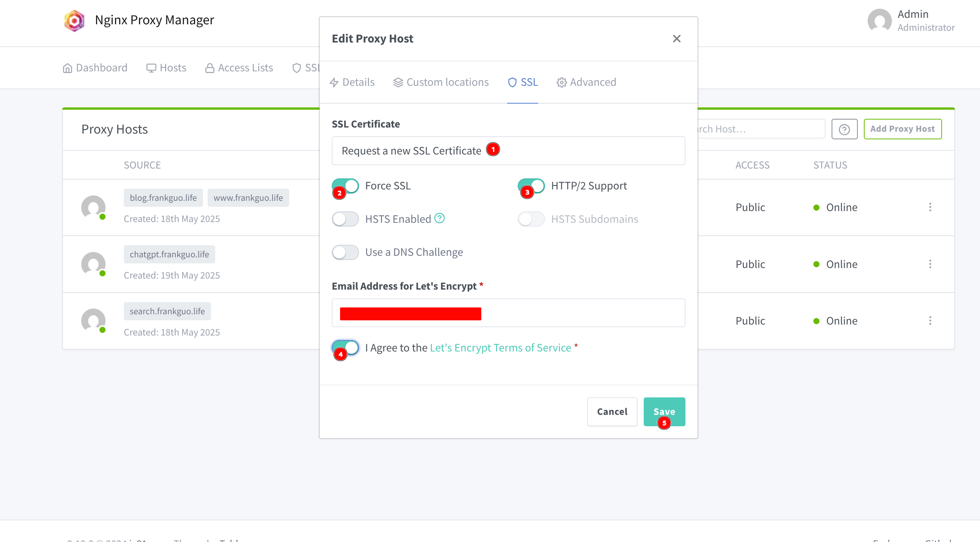Enable the HSTS Enabled toggle

pyautogui.click(x=345, y=219)
